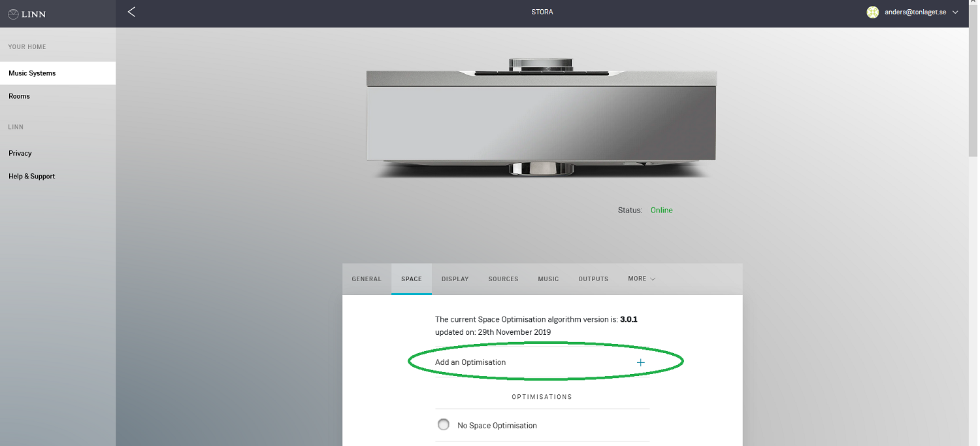Open the user avatar icon
The width and height of the screenshot is (980, 446).
click(872, 12)
